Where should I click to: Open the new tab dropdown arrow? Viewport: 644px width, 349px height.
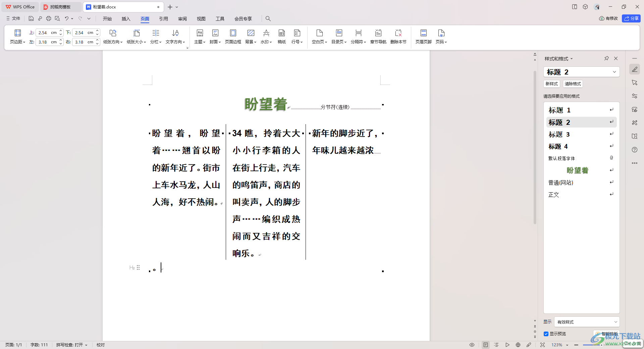tap(177, 7)
